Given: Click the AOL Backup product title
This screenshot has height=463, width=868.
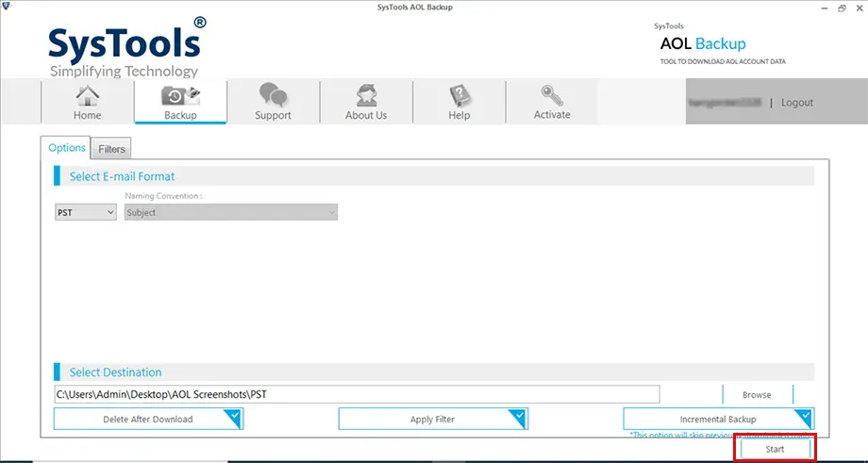Looking at the screenshot, I should coord(703,43).
